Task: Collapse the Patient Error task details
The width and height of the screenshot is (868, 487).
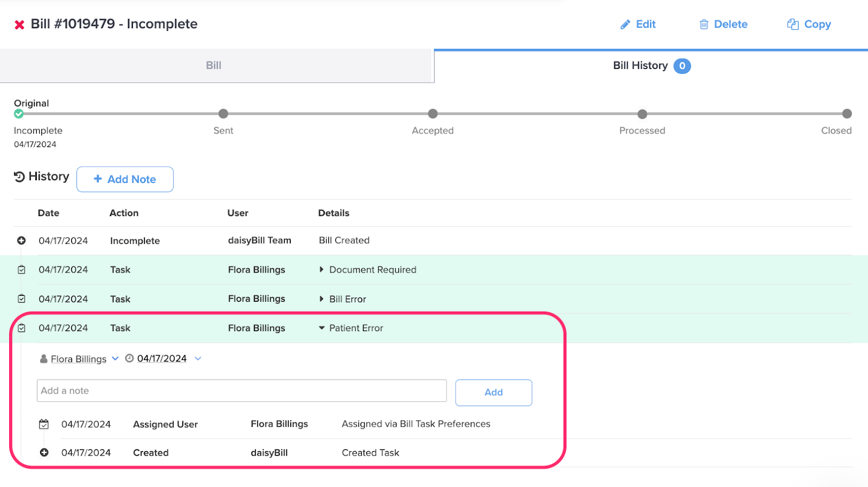Action: click(321, 328)
